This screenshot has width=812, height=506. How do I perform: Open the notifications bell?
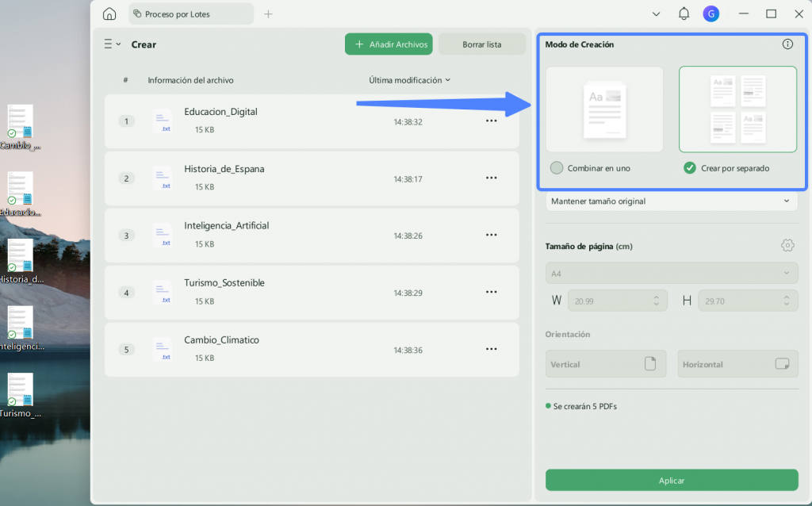tap(684, 14)
